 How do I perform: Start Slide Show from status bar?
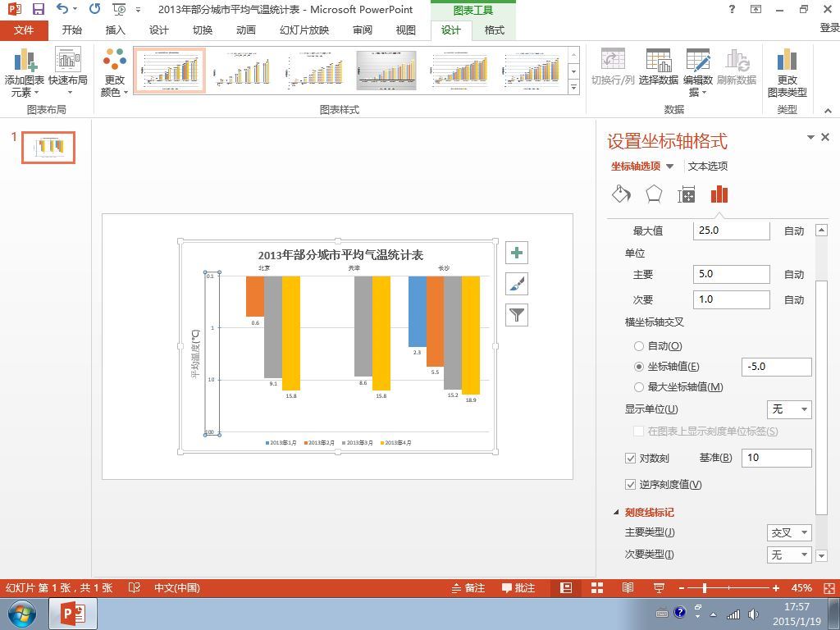coord(659,587)
